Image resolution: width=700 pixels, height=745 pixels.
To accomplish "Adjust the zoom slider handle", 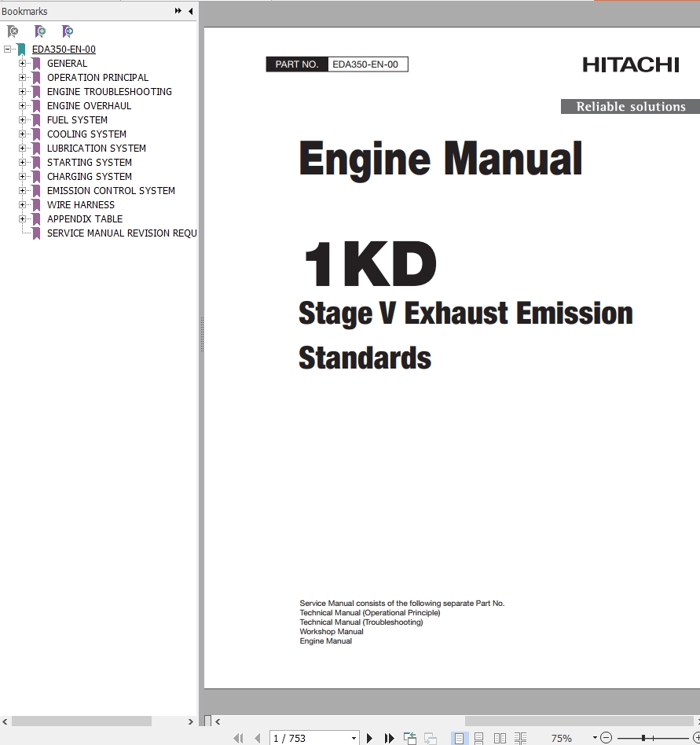I will (x=643, y=738).
